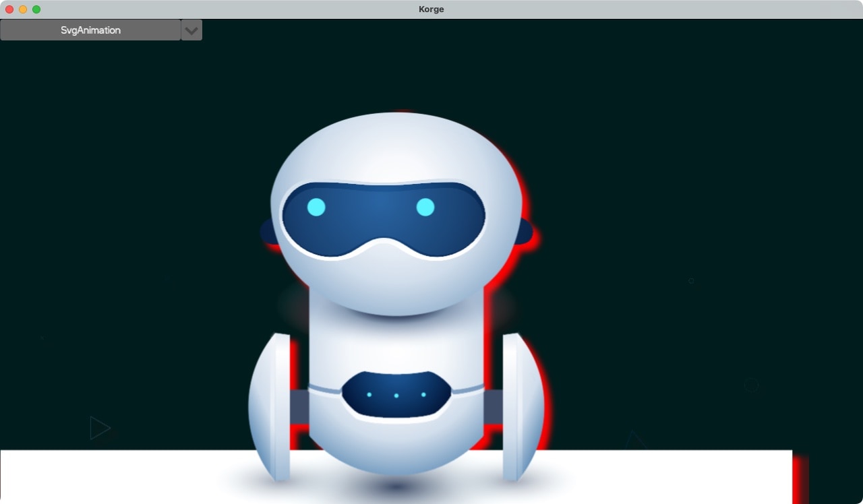The height and width of the screenshot is (504, 863).
Task: Click the robot's left cyan eye
Action: [316, 207]
